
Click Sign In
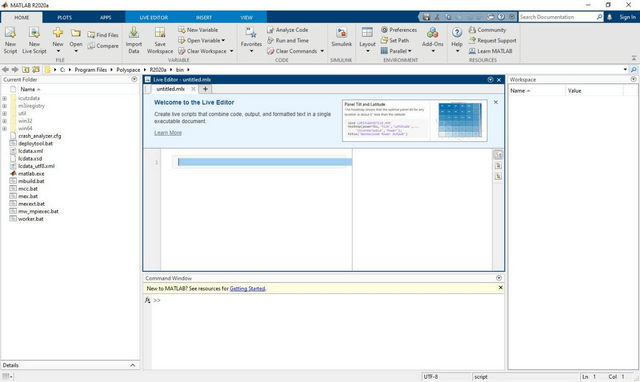(627, 17)
